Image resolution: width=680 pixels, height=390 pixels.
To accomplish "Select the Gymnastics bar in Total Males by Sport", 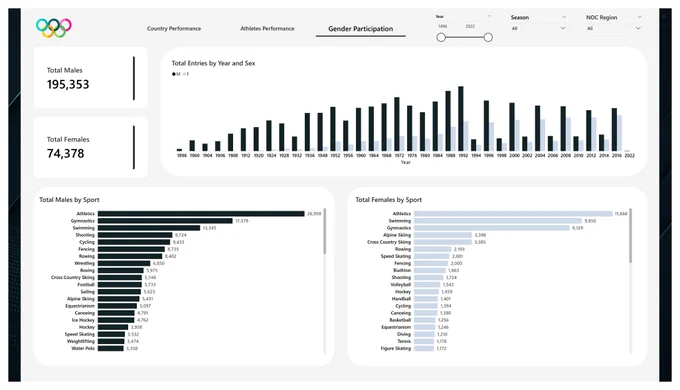I will pyautogui.click(x=165, y=221).
